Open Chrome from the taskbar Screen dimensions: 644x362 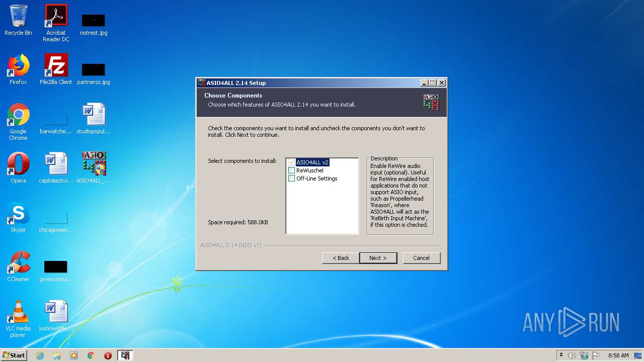click(91, 355)
